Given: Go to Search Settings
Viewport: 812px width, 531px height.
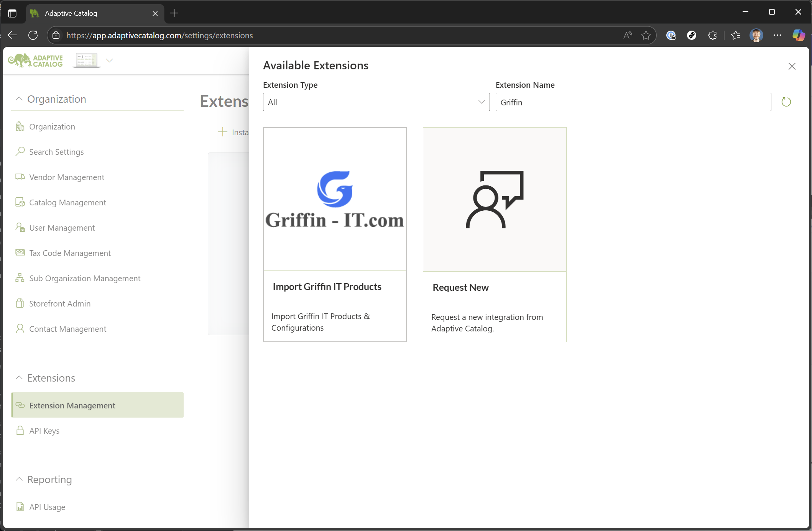Looking at the screenshot, I should 56,152.
